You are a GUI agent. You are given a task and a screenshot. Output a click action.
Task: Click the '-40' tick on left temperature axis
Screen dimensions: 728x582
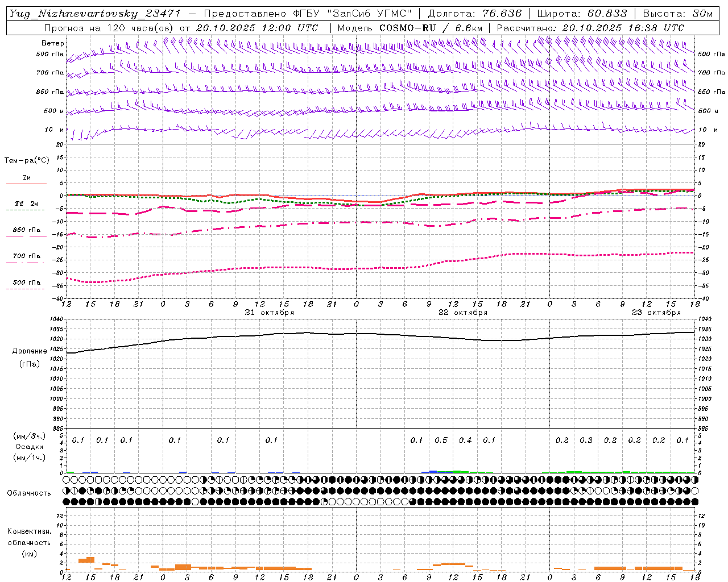[59, 298]
